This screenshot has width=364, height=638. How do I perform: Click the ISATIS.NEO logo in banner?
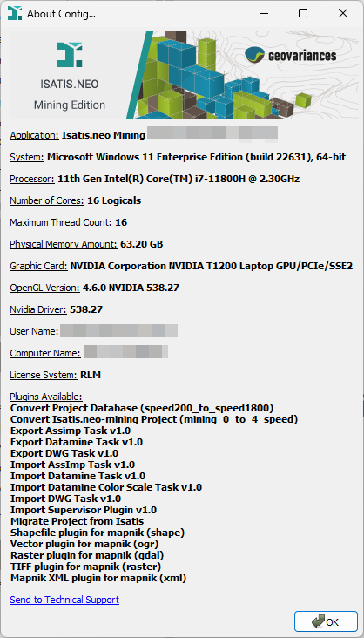pos(69,55)
